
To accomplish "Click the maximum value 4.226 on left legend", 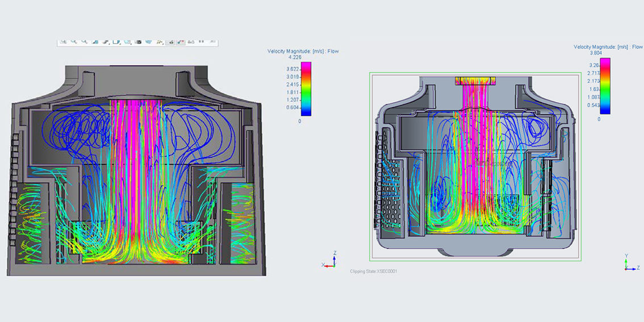I will point(295,57).
